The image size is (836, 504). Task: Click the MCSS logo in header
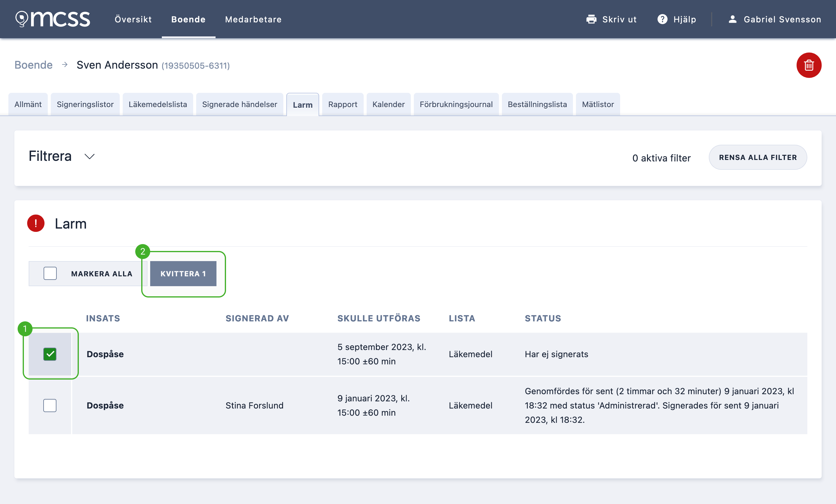pyautogui.click(x=53, y=19)
